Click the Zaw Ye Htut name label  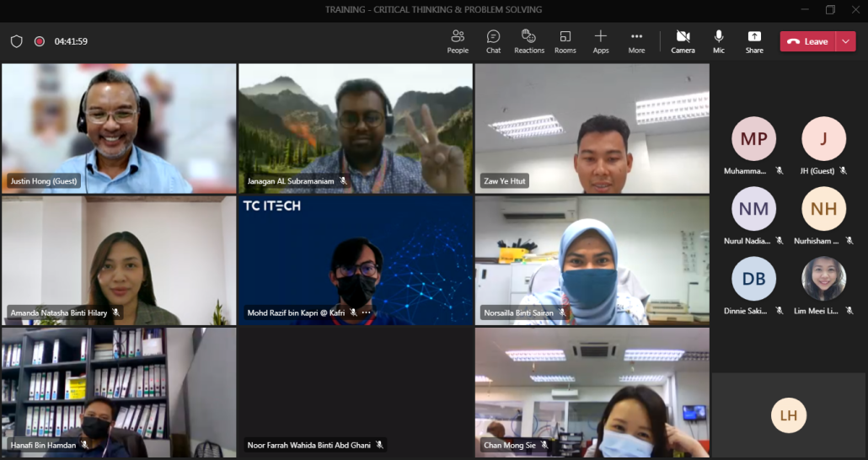[504, 181]
